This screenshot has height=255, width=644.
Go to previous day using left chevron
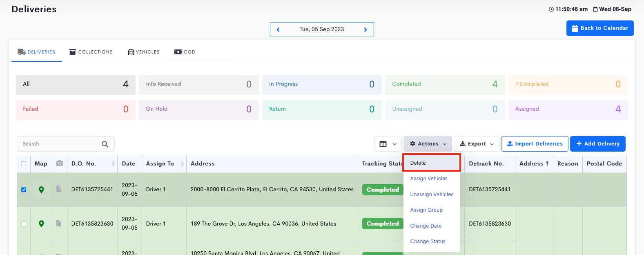pos(278,29)
